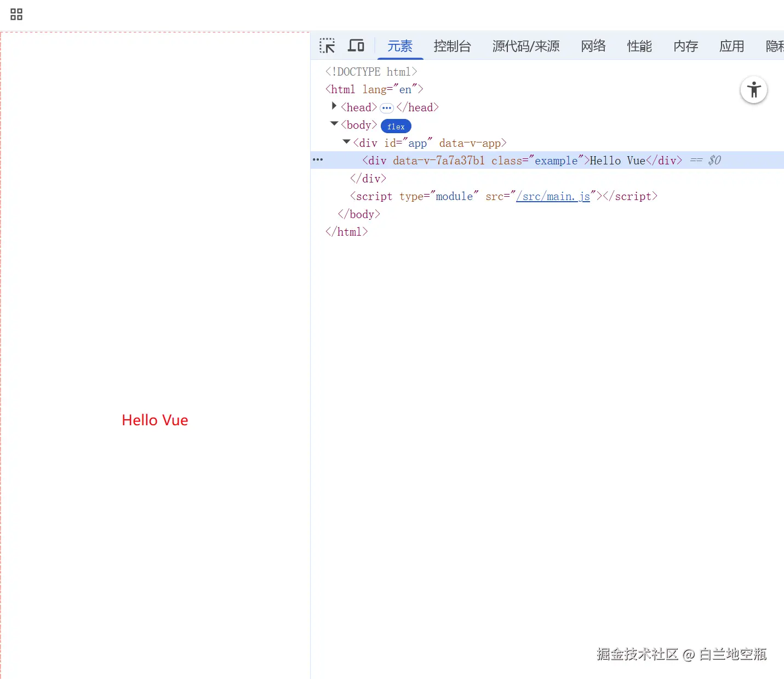Click the inspect element picker icon
This screenshot has height=679, width=784.
(x=327, y=45)
